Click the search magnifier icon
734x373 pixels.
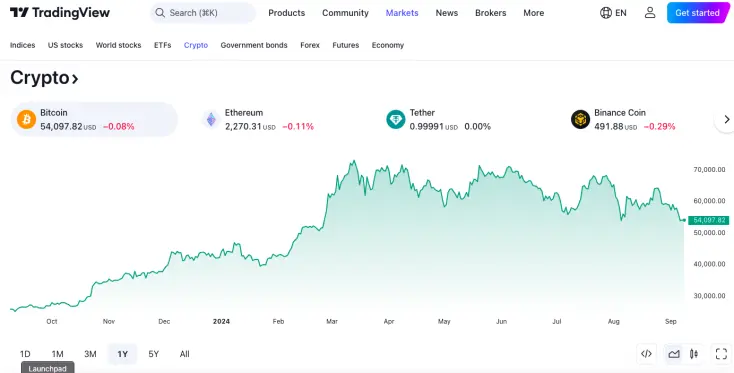tap(160, 13)
